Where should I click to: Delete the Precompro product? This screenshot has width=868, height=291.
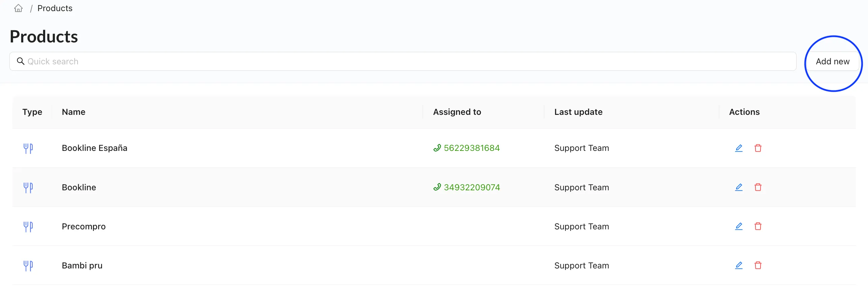(758, 226)
